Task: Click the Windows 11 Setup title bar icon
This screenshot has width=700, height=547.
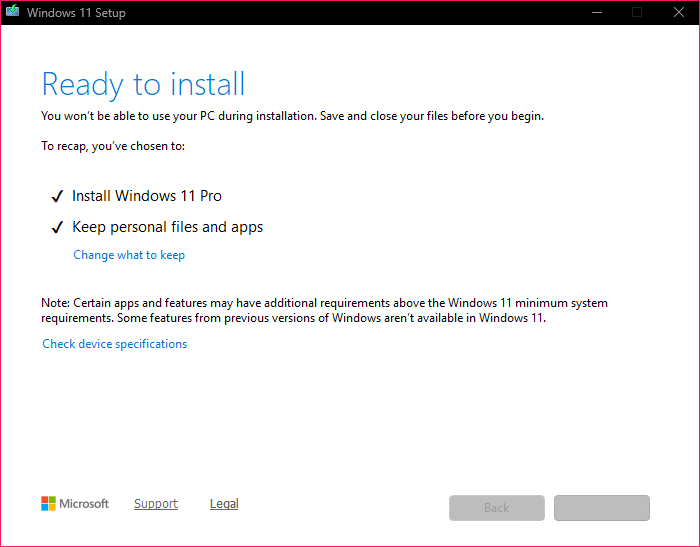Action: click(x=12, y=11)
